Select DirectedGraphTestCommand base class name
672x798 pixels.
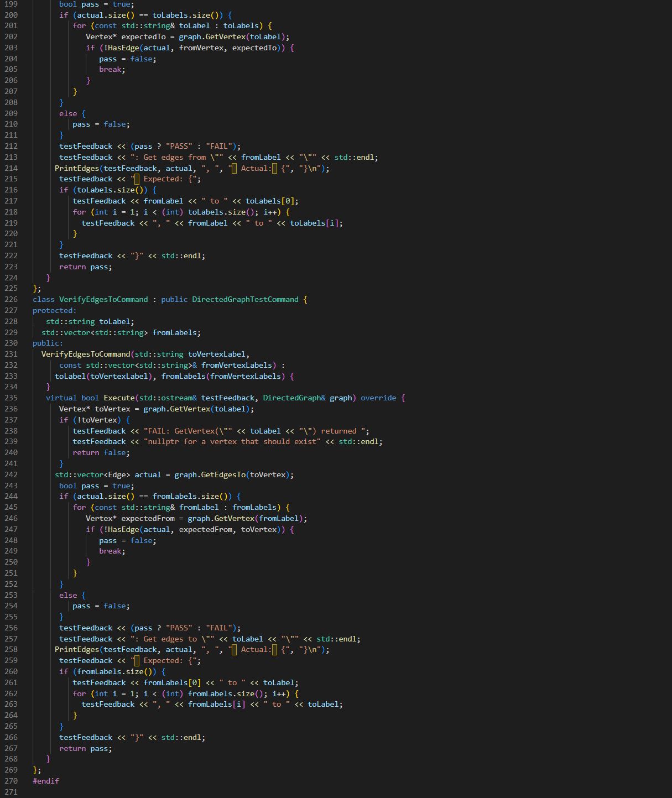pyautogui.click(x=247, y=299)
